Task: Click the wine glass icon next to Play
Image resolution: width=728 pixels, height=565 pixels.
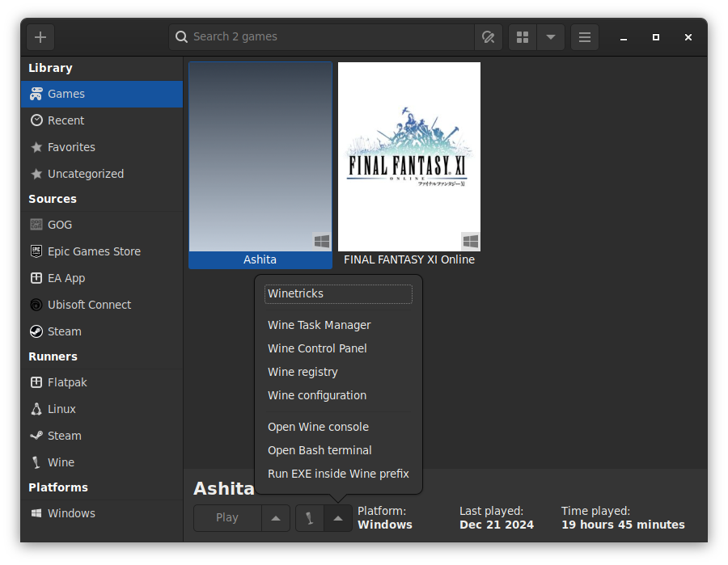Action: click(310, 518)
